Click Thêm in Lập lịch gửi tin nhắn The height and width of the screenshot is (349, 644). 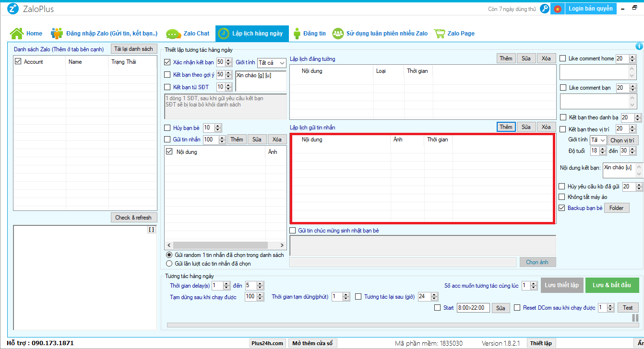pos(506,127)
